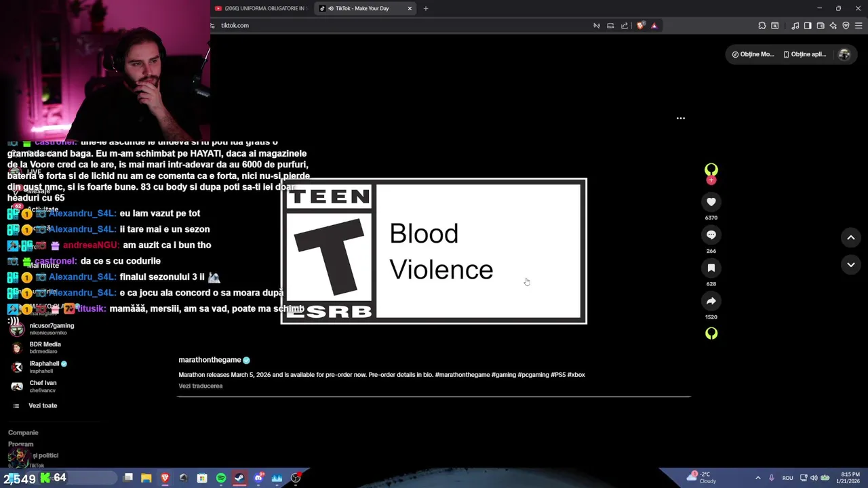Toggle the browser sidebar panel
The height and width of the screenshot is (488, 868).
(x=808, y=25)
